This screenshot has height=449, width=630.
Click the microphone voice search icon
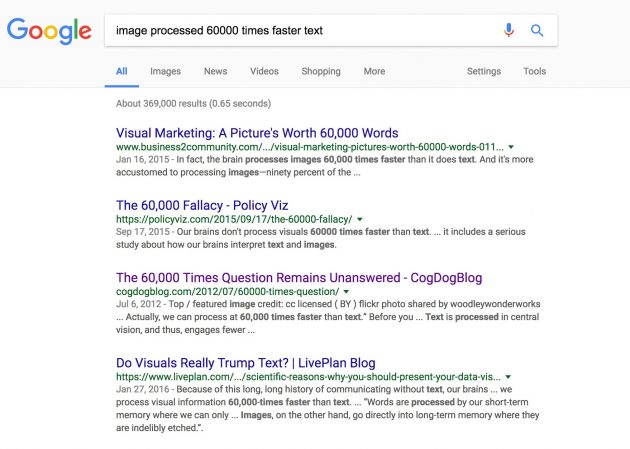(509, 30)
